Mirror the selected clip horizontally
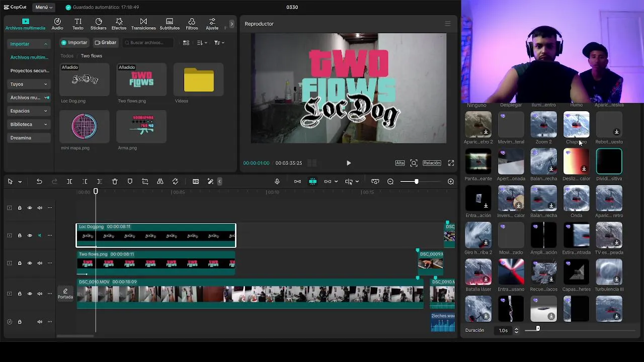Viewport: 644px width, 362px height. tap(160, 182)
